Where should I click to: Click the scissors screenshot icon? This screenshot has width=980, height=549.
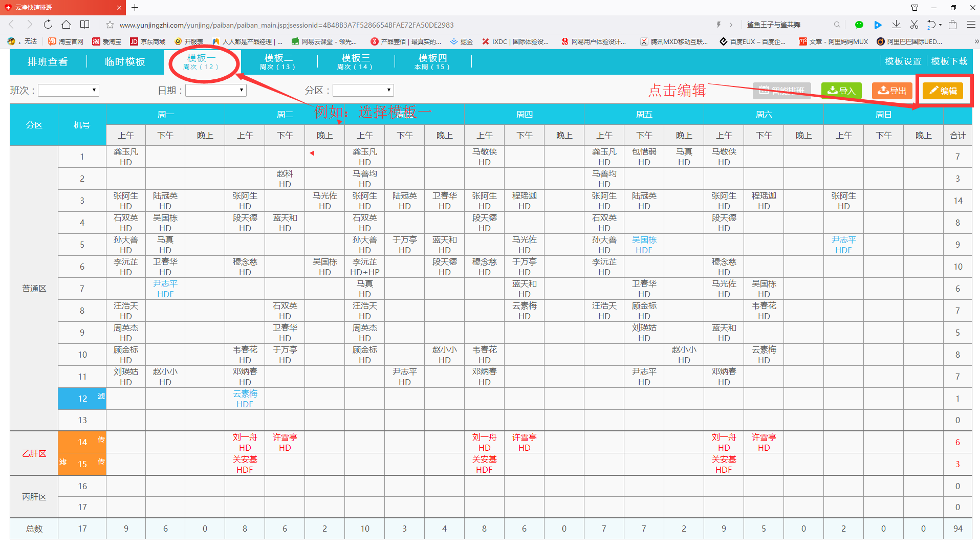[x=914, y=25]
